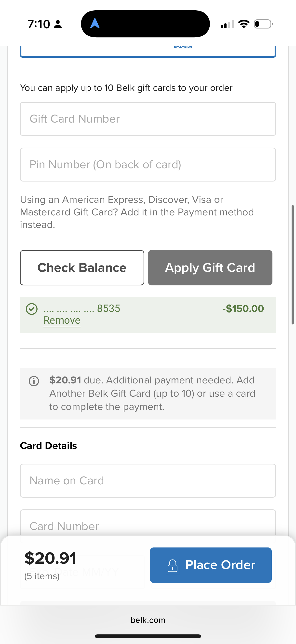The width and height of the screenshot is (296, 644).
Task: Tap the cellular signal bars icon
Action: [x=227, y=24]
